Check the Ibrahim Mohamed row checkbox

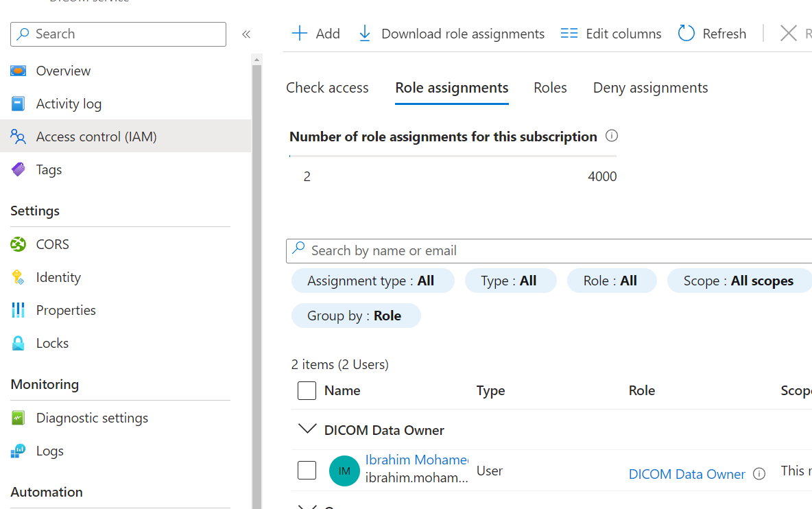click(307, 471)
